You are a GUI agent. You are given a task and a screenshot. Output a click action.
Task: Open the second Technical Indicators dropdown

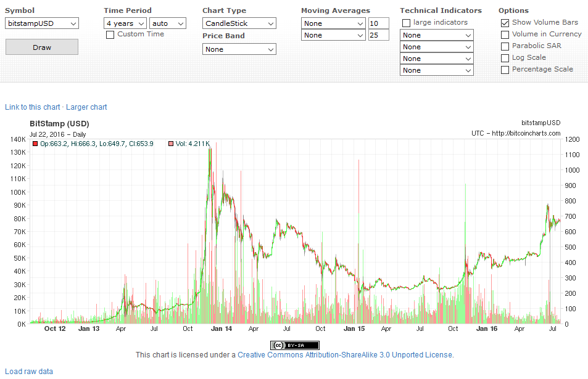click(436, 47)
